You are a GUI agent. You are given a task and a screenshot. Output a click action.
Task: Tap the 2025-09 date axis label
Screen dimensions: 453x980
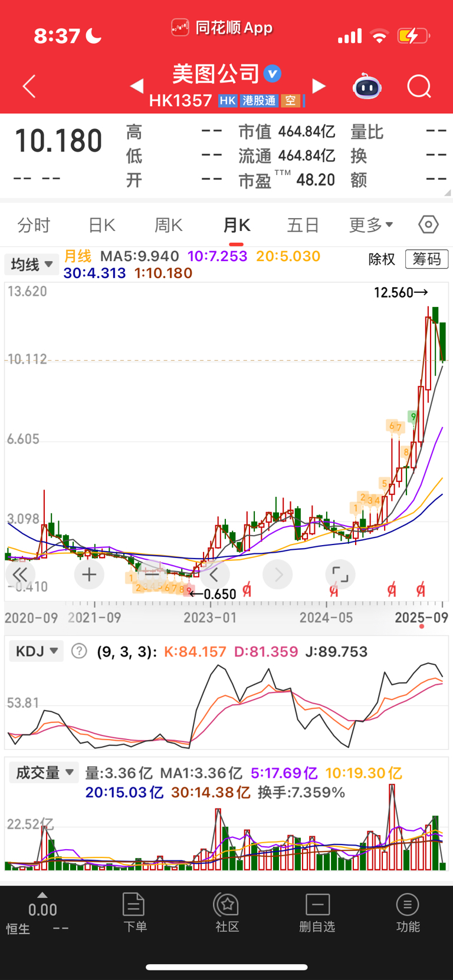click(x=421, y=618)
